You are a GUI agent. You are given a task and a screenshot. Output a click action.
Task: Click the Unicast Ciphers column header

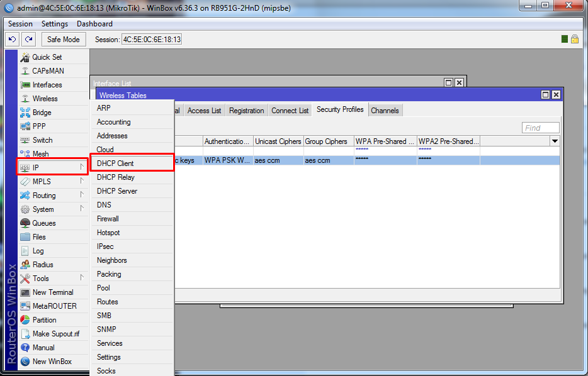click(278, 141)
